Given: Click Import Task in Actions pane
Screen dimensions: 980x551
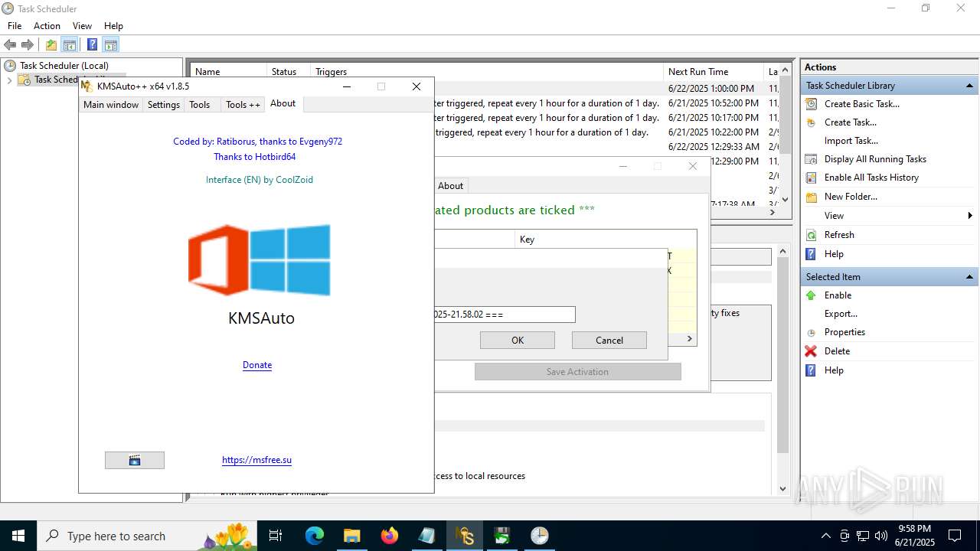Looking at the screenshot, I should (x=851, y=141).
